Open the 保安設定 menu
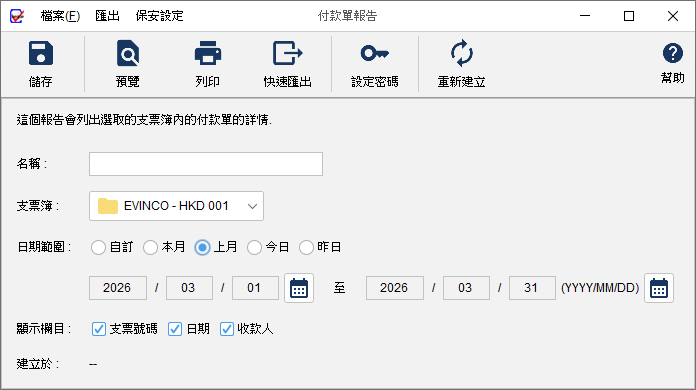The image size is (696, 390). tap(159, 16)
